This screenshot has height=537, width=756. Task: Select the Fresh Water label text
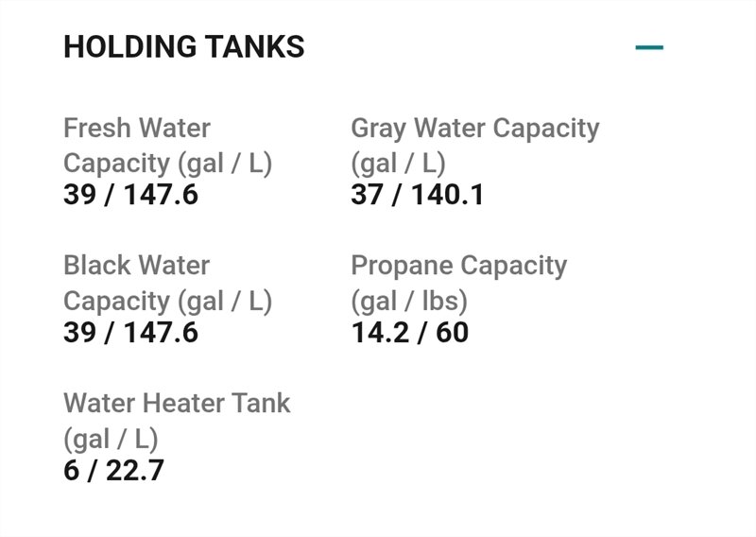click(137, 128)
